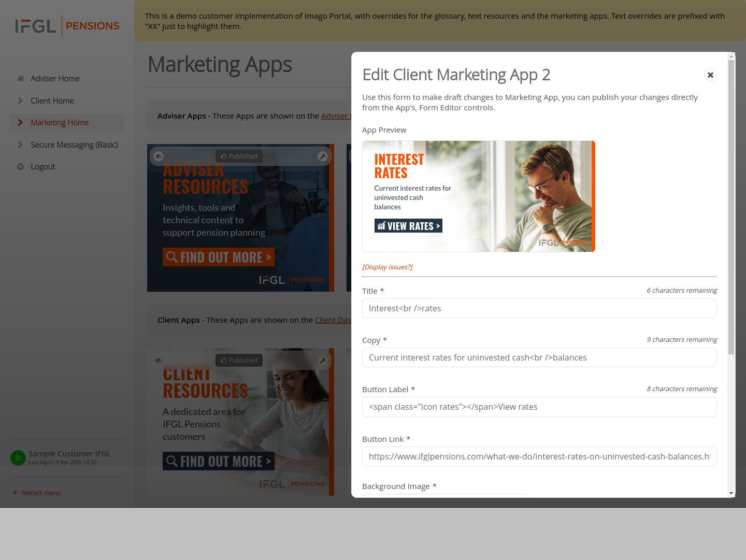Click chevron beside Marketing Home
This screenshot has height=560, width=746.
(20, 123)
